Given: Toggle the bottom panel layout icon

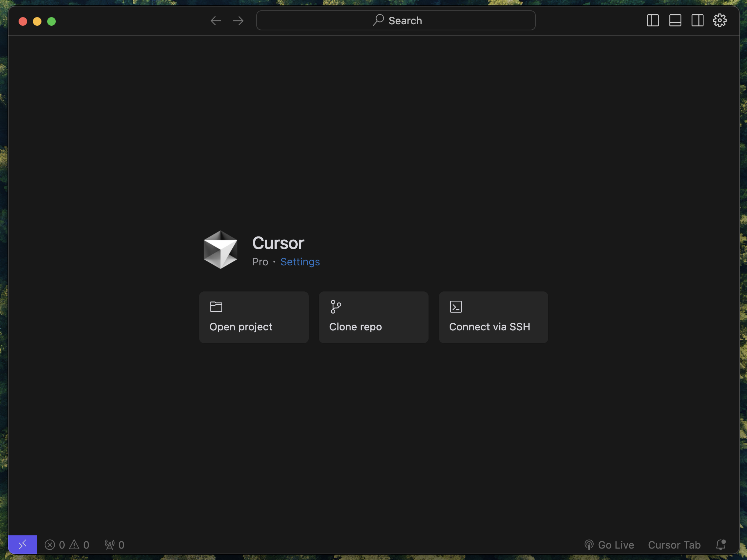Looking at the screenshot, I should [x=675, y=20].
